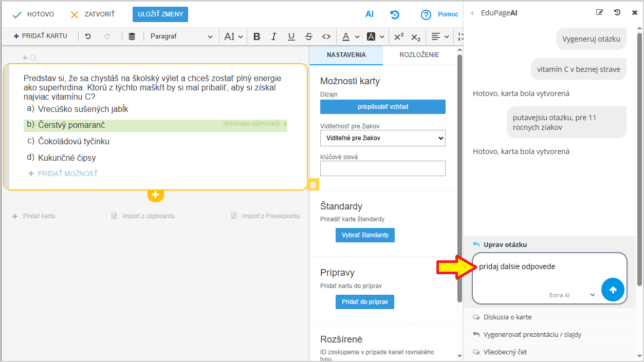The width and height of the screenshot is (644, 362).
Task: Click the strikethrough icon
Action: coord(308,36)
